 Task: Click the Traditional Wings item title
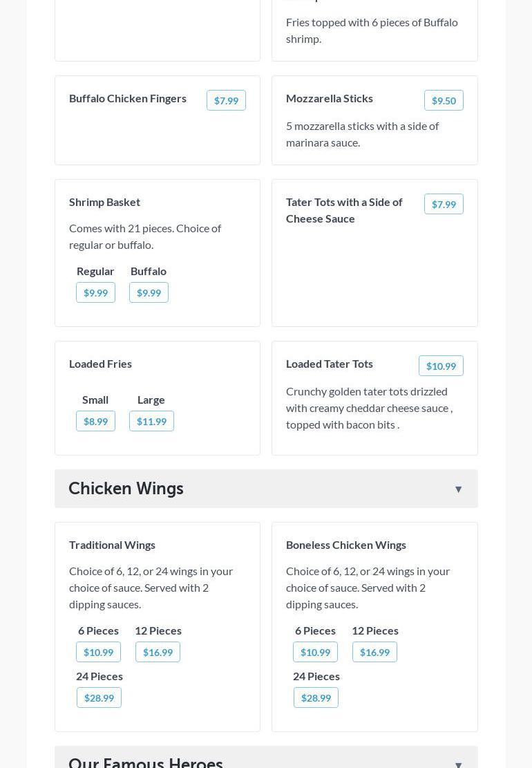click(x=112, y=545)
